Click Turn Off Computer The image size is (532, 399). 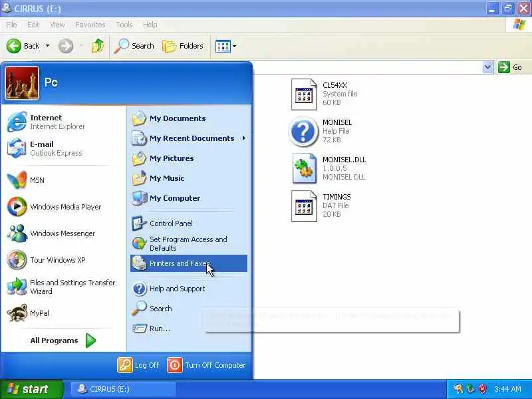[x=206, y=365]
